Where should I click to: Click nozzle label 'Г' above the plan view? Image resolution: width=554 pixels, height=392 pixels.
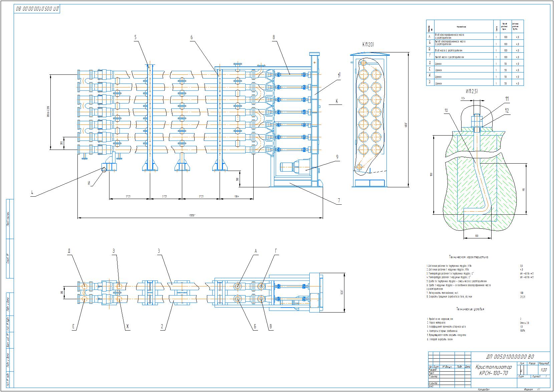[x=276, y=251]
